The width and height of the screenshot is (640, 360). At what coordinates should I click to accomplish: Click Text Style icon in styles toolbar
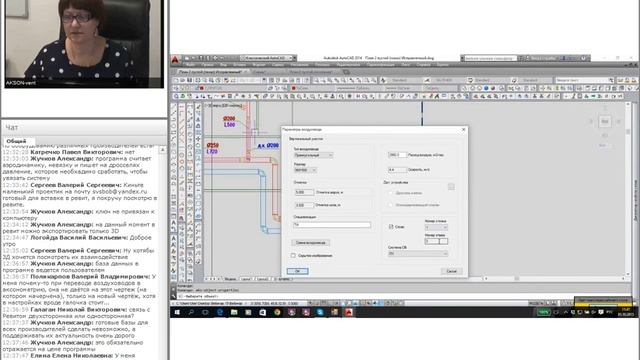(384, 80)
